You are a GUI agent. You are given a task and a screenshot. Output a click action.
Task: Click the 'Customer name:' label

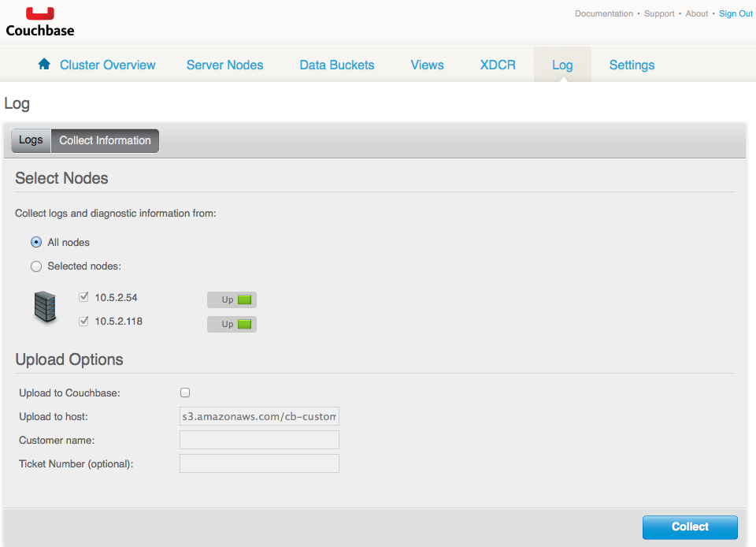click(x=57, y=441)
